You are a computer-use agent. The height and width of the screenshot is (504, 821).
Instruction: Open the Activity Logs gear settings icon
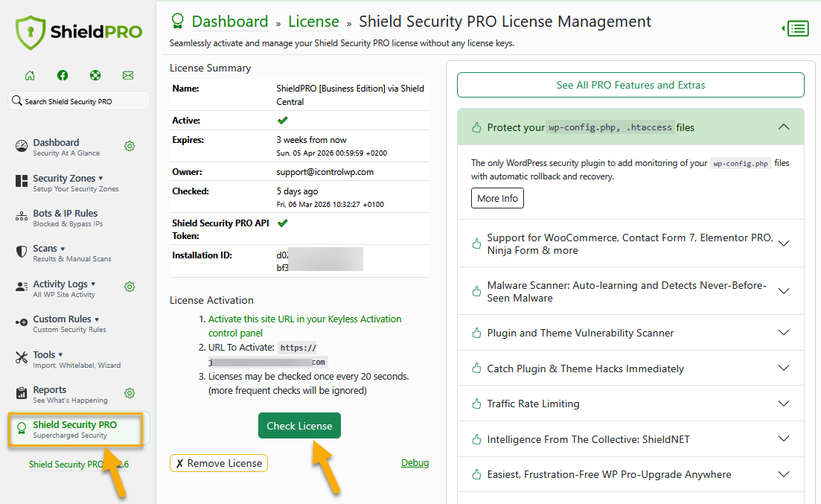coord(130,287)
